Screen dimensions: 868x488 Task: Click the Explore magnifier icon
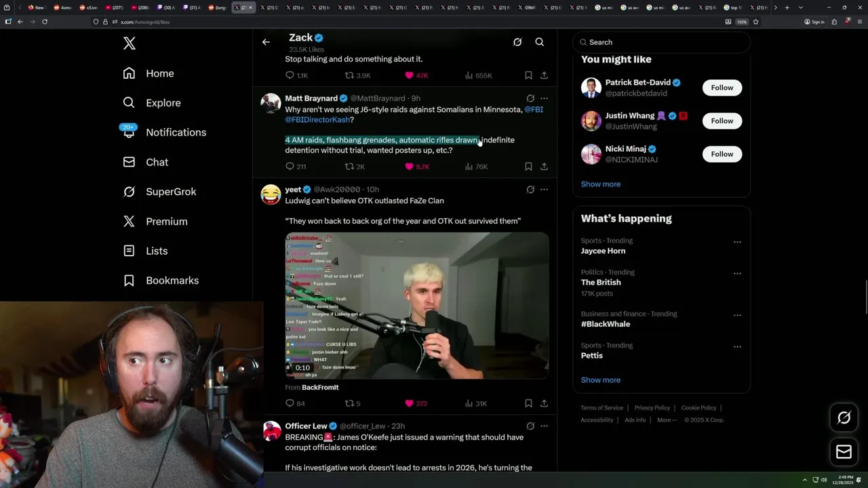coord(129,103)
